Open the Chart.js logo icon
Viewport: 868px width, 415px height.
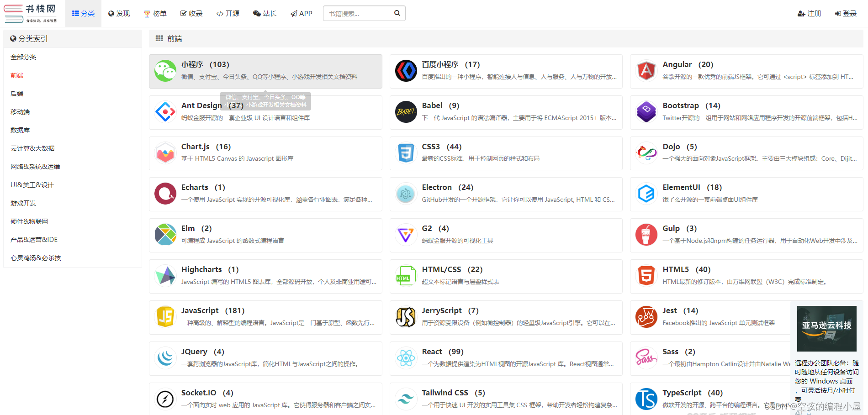point(165,153)
